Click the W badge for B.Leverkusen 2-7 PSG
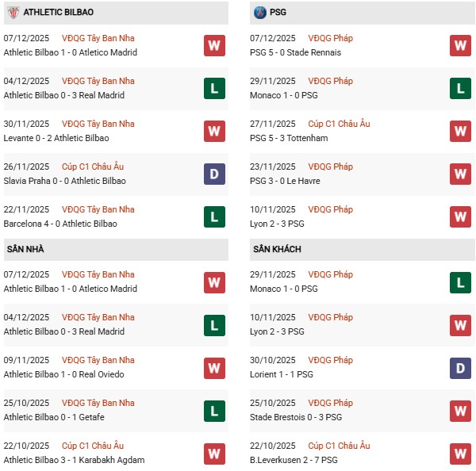 click(460, 453)
